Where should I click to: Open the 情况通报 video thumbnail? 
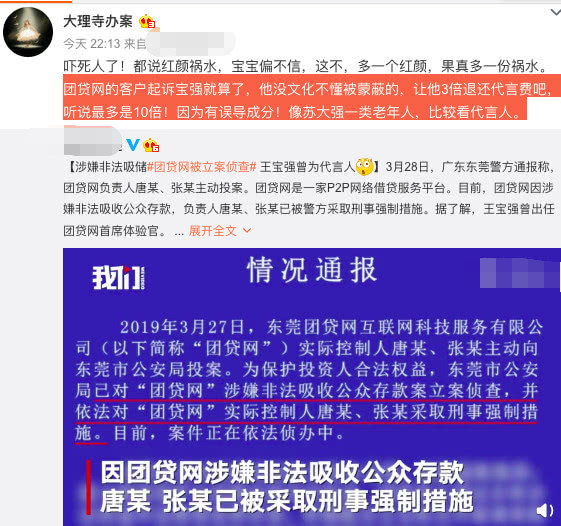click(312, 387)
